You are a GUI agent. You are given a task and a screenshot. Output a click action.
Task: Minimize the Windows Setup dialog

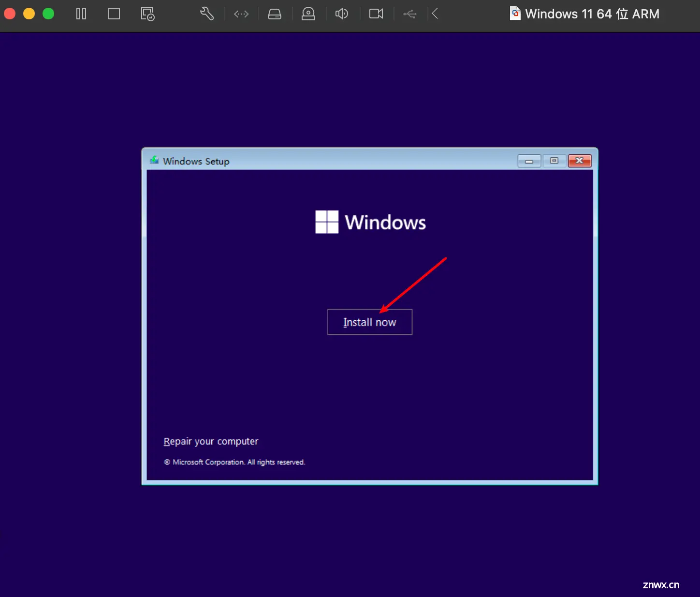click(529, 161)
